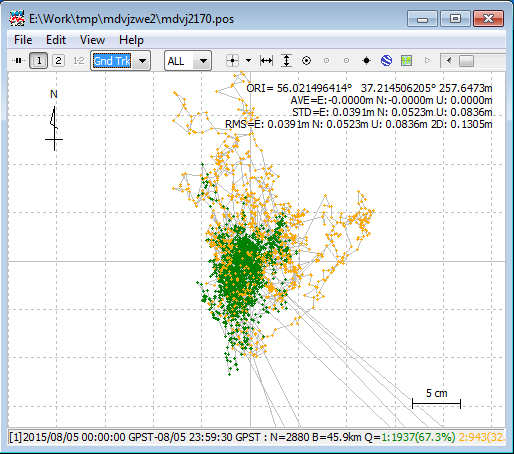This screenshot has width=514, height=454.
Task: Fit the plot vertically
Action: click(286, 61)
